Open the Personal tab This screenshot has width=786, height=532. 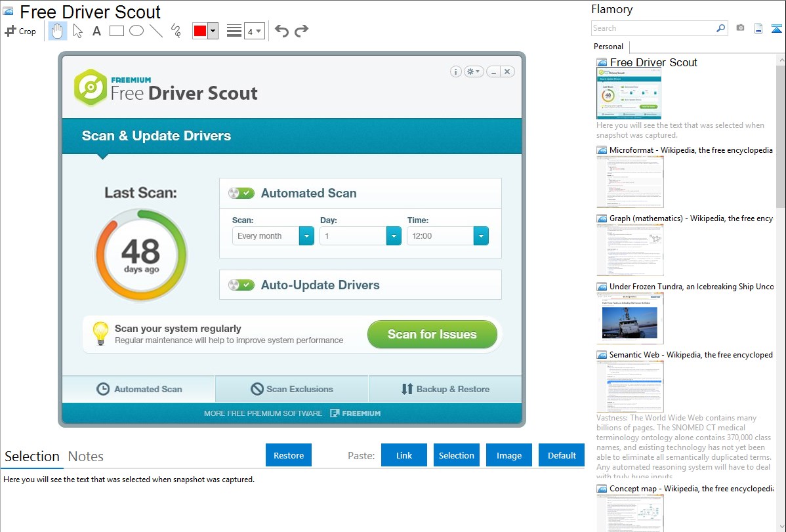[609, 47]
